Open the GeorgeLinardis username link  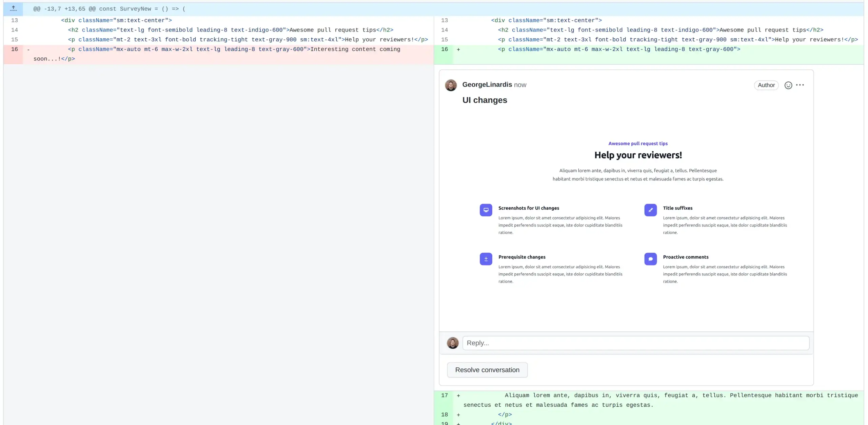(x=487, y=84)
